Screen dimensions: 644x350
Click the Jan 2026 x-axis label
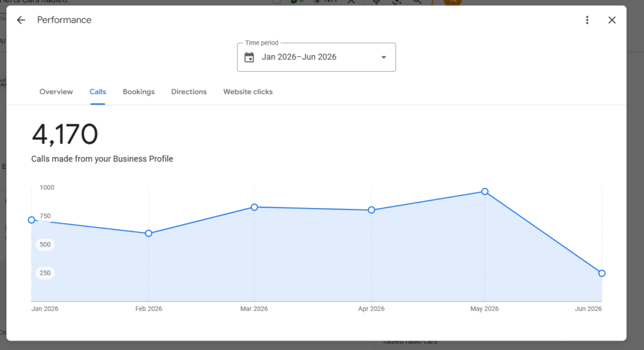click(x=45, y=309)
